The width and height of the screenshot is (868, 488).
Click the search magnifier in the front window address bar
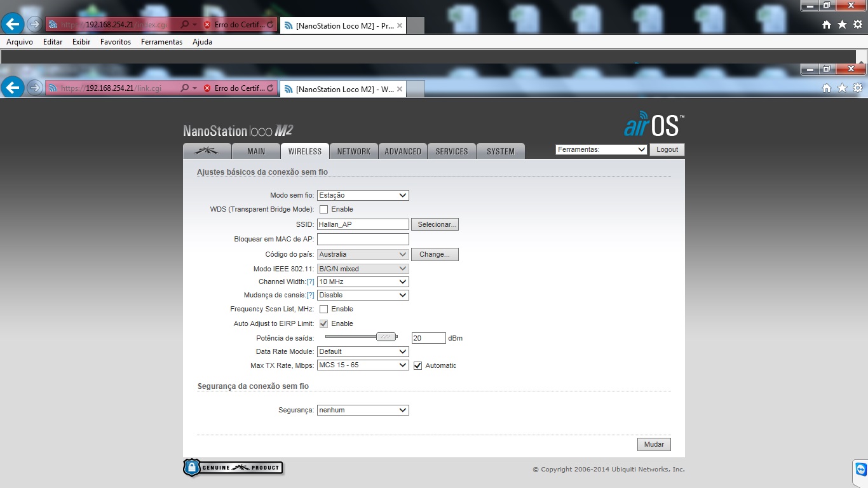[185, 88]
